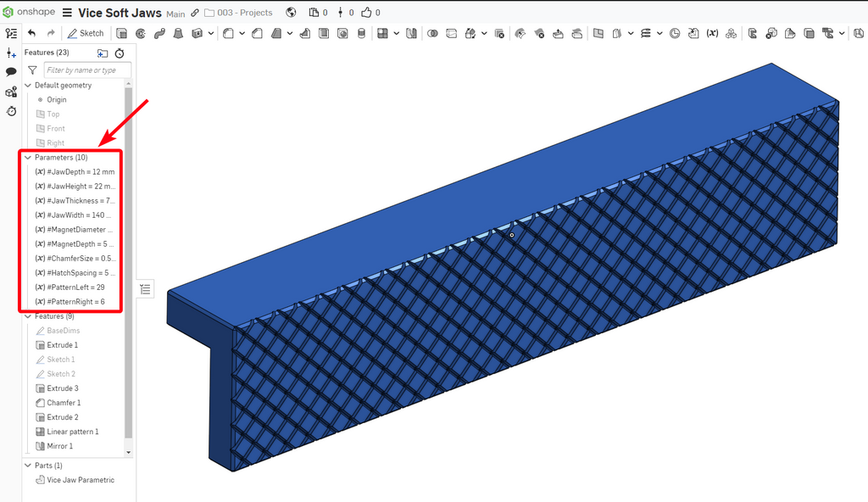Click the Redo arrow in the toolbar

click(x=51, y=33)
